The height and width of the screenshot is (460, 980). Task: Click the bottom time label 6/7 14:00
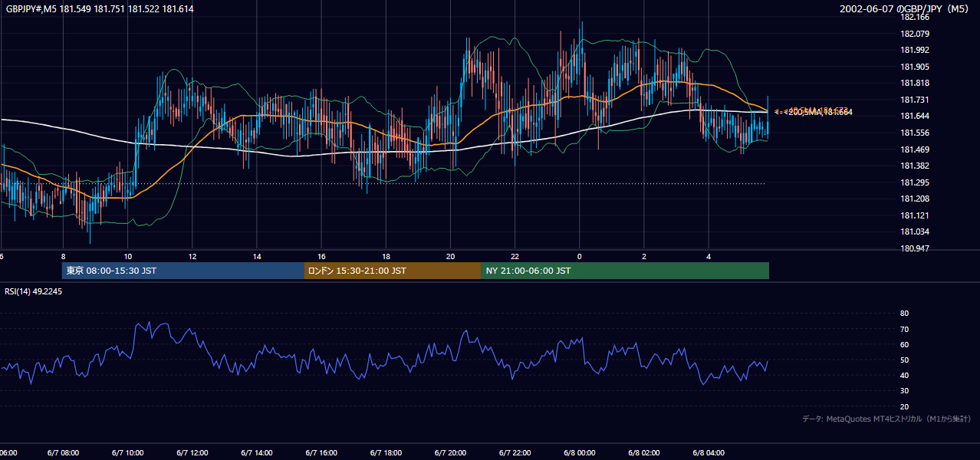click(x=256, y=453)
